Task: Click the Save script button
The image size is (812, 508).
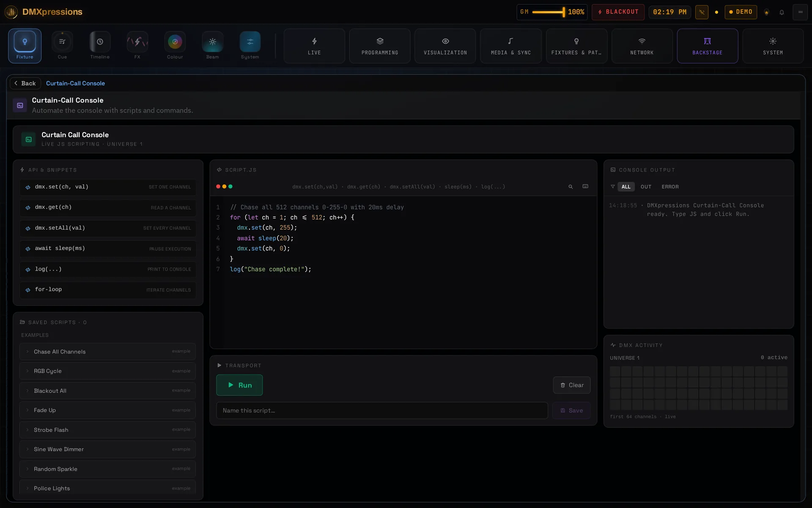Action: point(571,411)
